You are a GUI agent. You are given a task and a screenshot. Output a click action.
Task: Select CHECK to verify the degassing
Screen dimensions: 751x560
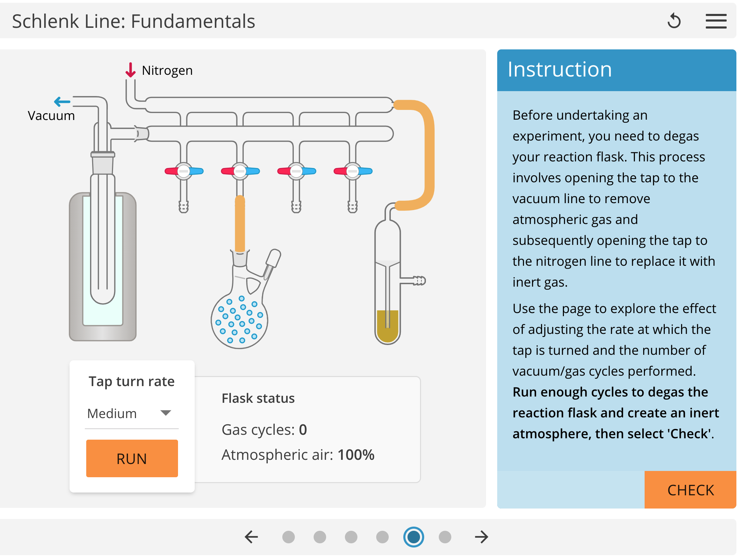pyautogui.click(x=690, y=490)
